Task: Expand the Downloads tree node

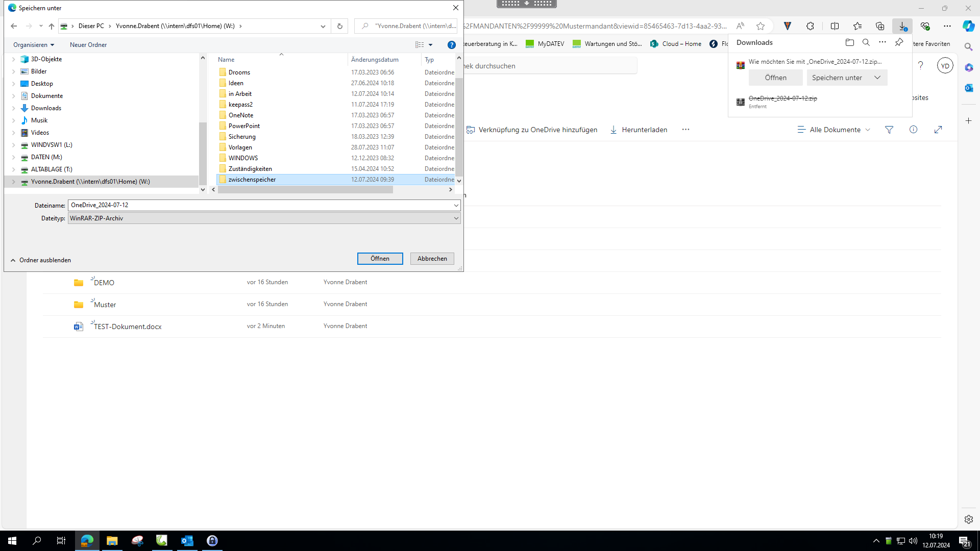Action: (x=14, y=108)
